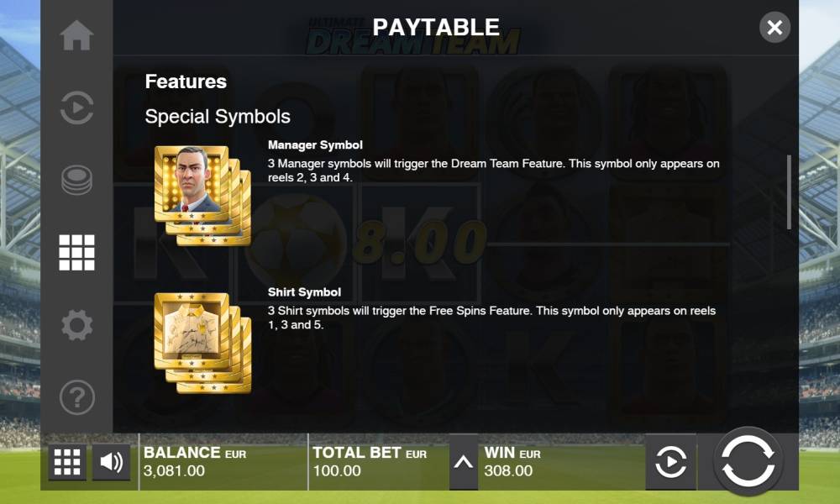Mute the game sound speaker
Viewport: 840px width, 504px height.
click(x=111, y=462)
